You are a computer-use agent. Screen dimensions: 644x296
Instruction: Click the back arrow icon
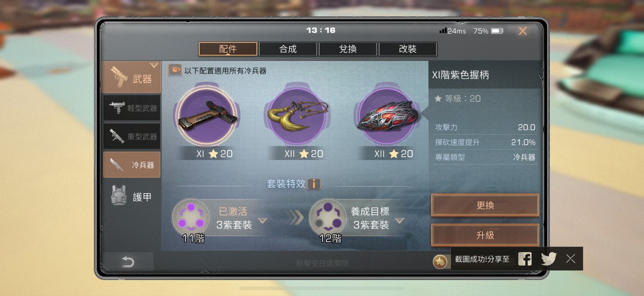click(x=128, y=262)
